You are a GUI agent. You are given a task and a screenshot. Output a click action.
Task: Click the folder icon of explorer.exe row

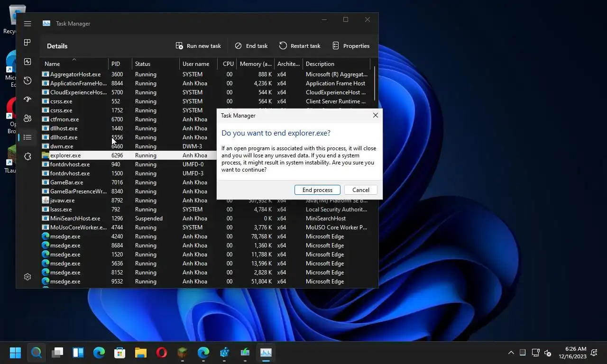pyautogui.click(x=46, y=155)
